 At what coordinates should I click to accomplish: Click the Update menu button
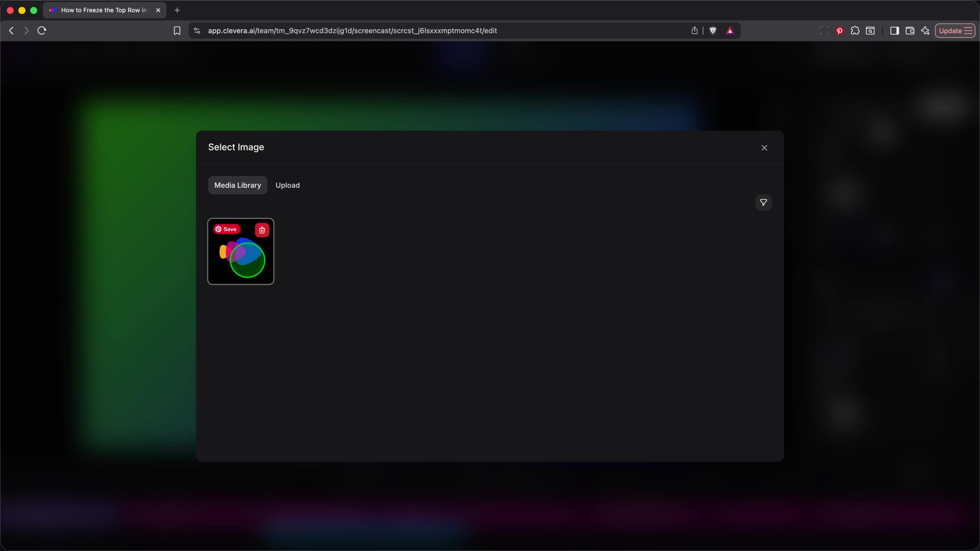coord(955,31)
